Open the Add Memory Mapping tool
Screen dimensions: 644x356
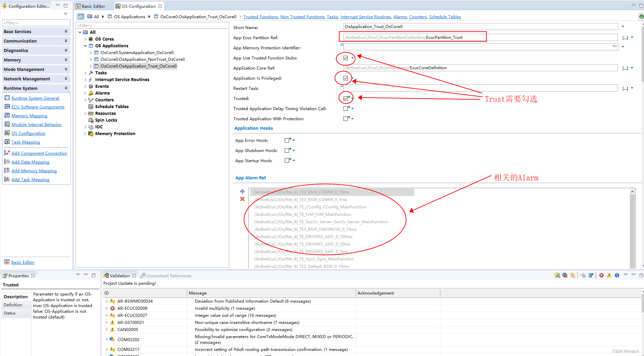[34, 171]
